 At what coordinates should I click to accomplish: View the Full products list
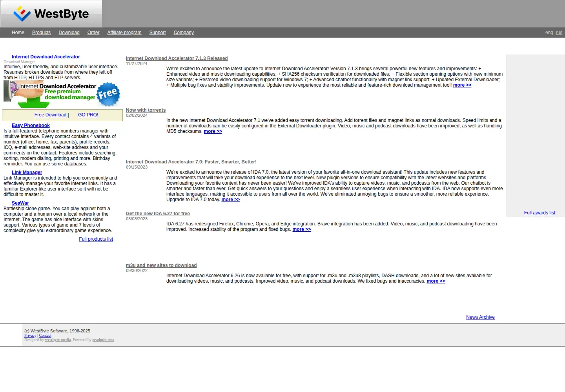[x=96, y=239]
